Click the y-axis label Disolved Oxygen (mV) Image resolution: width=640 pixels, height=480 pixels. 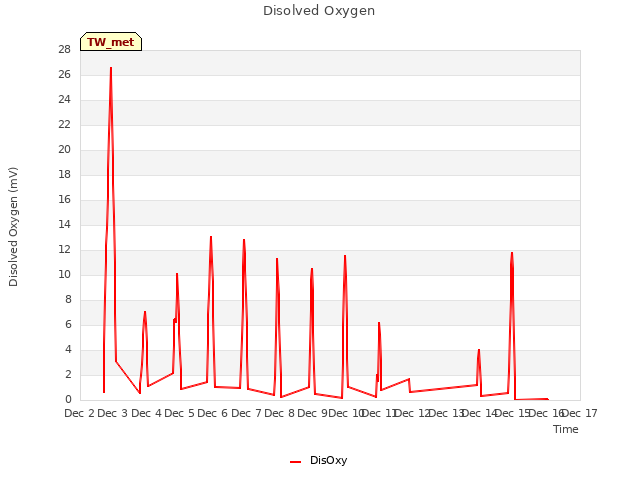[13, 227]
